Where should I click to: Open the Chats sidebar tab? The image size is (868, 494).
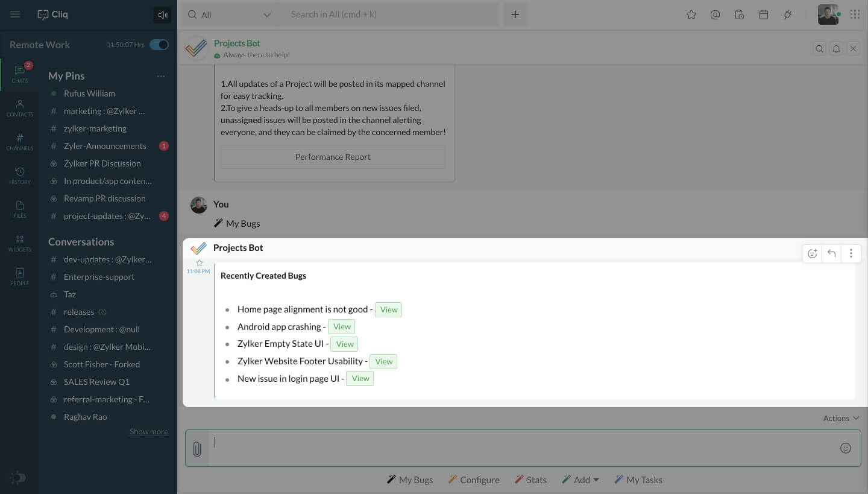point(19,74)
